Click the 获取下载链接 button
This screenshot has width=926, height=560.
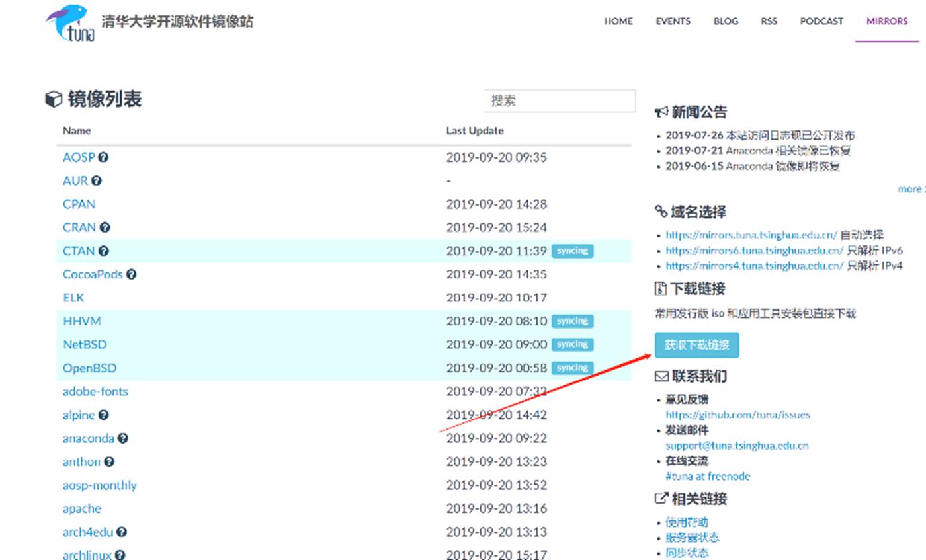(x=696, y=345)
